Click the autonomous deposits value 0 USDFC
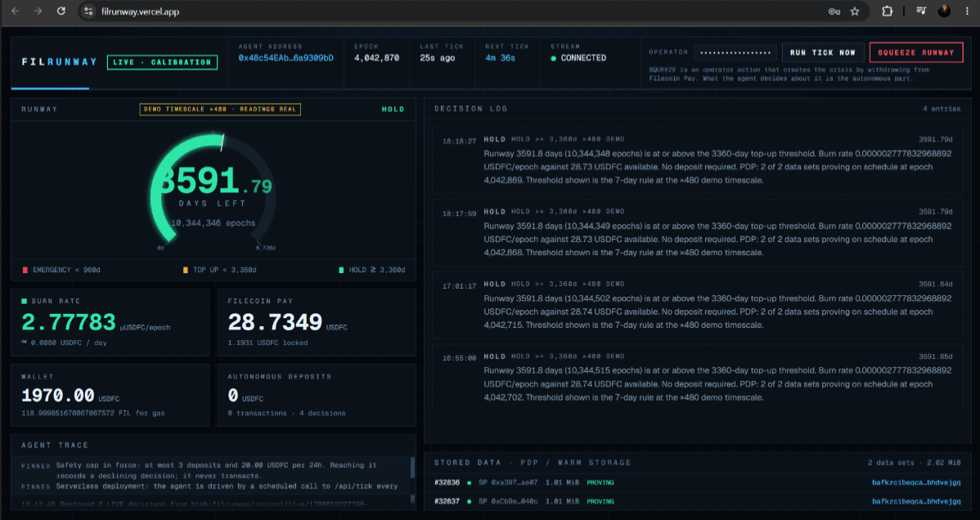Viewport: 980px width, 520px height. (x=245, y=396)
